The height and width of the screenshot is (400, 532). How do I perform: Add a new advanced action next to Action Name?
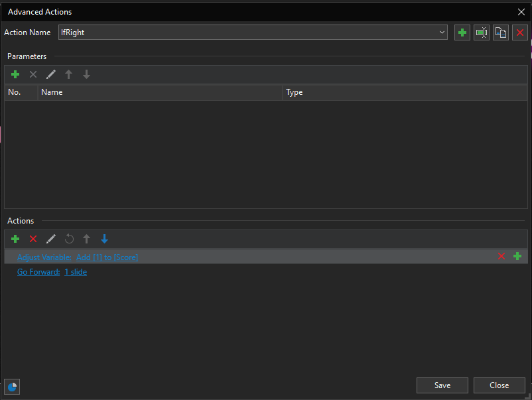pyautogui.click(x=462, y=33)
